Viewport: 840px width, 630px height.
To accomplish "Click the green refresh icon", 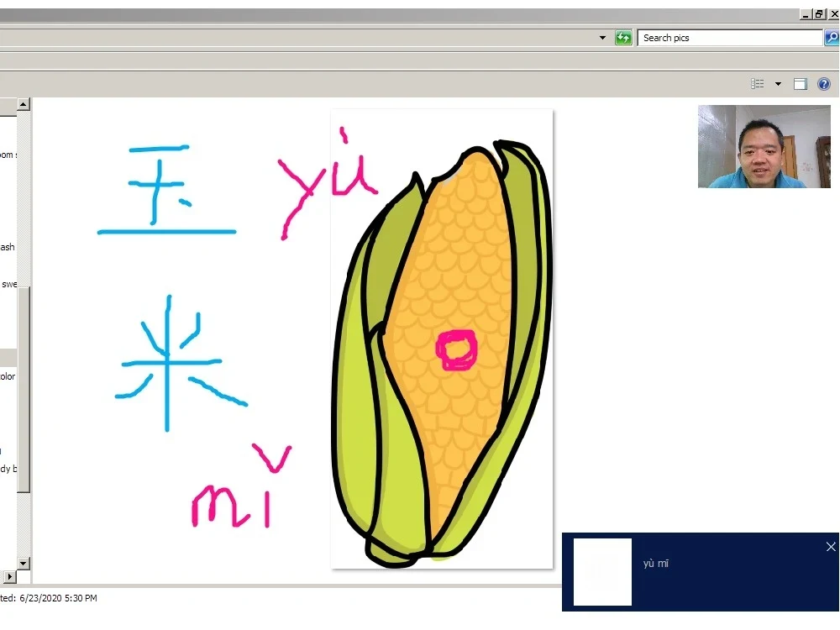I will pos(623,38).
